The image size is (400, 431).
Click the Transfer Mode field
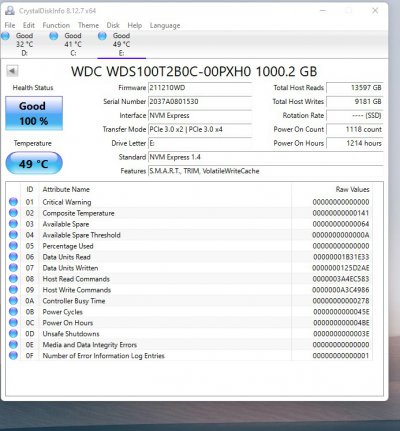pyautogui.click(x=200, y=129)
